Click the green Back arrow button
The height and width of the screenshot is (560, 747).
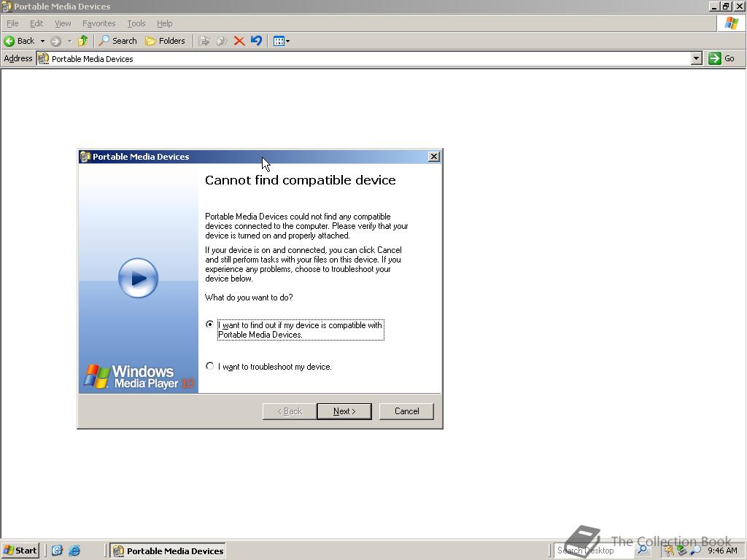[19, 41]
